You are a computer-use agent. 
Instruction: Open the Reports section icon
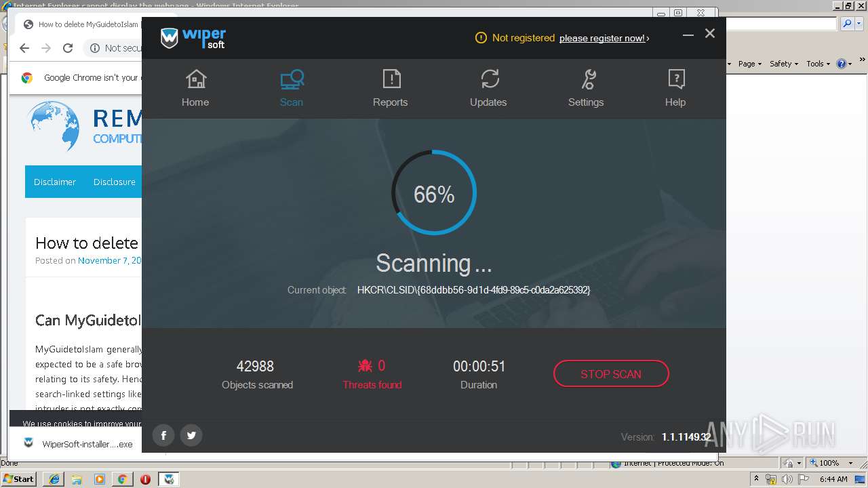coord(391,80)
